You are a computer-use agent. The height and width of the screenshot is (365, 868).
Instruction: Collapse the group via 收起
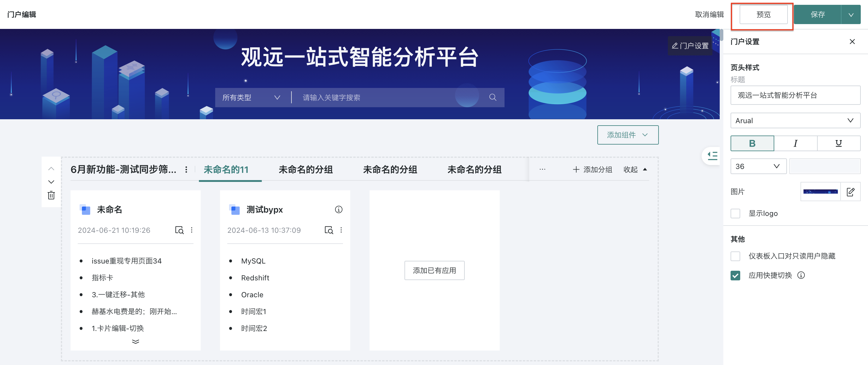pos(635,169)
